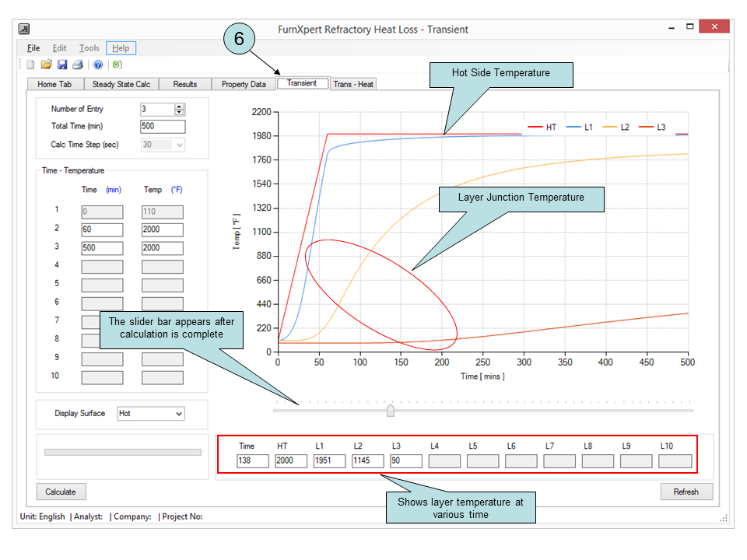The image size is (747, 560).
Task: Click the HT legend entry on chart
Action: [542, 127]
